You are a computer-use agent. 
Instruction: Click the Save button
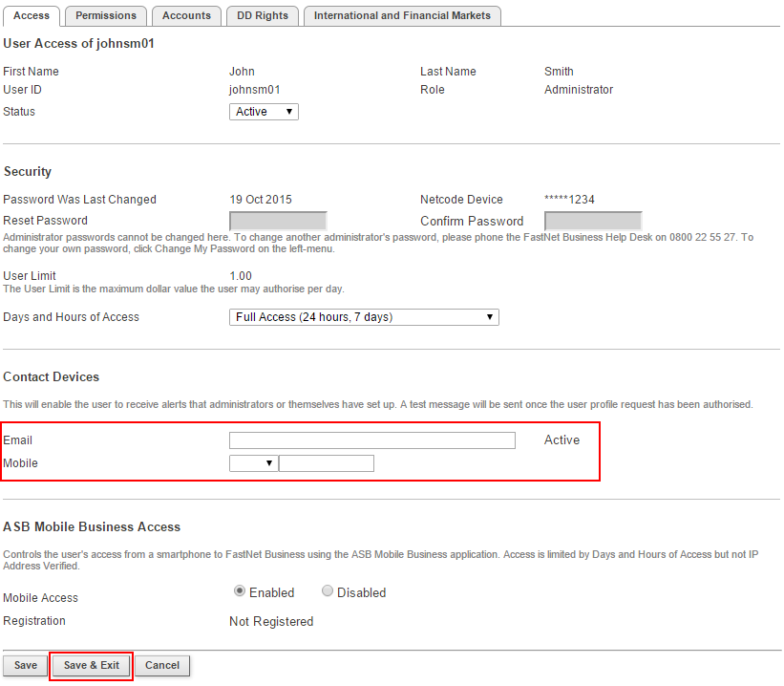(x=26, y=665)
